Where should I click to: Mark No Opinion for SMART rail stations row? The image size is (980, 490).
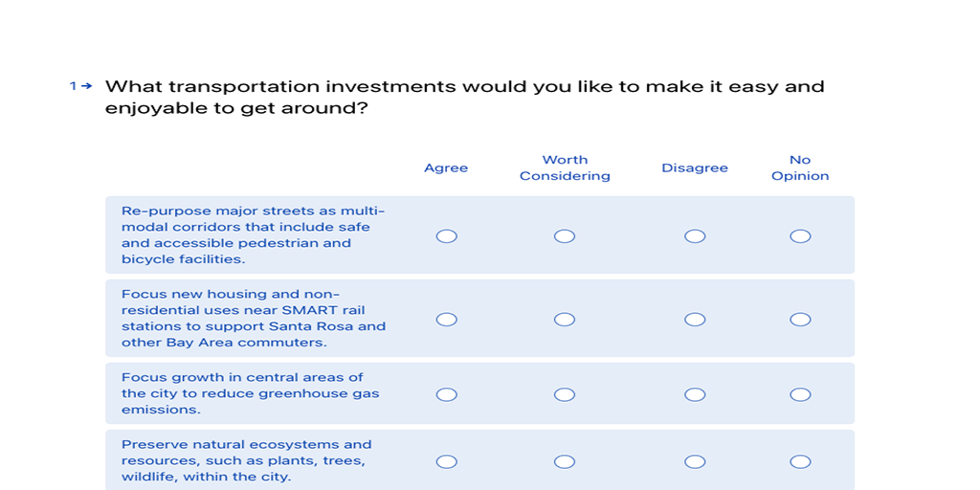pos(800,320)
